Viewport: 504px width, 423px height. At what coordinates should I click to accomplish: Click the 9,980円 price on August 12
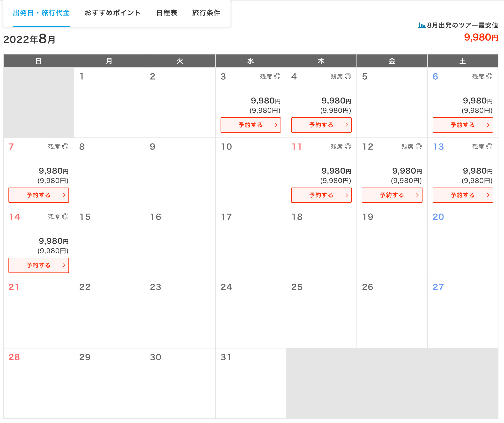click(407, 171)
